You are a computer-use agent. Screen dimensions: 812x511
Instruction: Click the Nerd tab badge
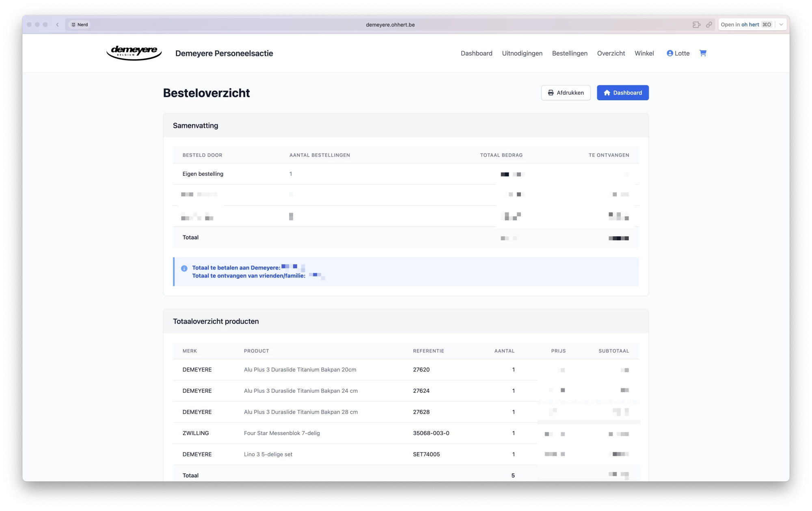(80, 25)
